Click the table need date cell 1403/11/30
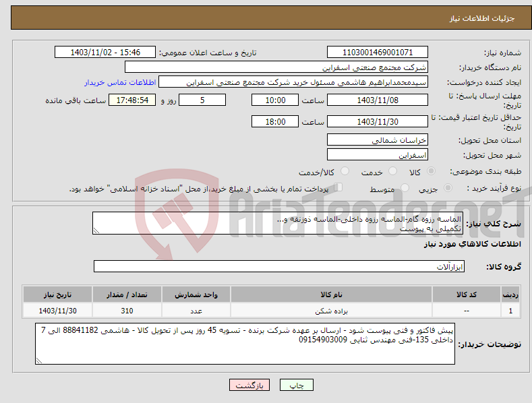 (57, 311)
